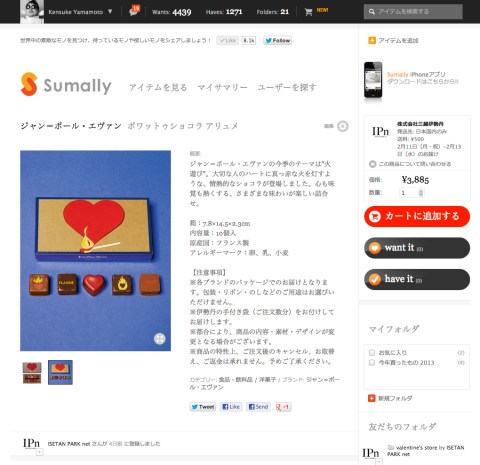Expand the dropdown under ISETAN PARK net avatar

pyautogui.click(x=40, y=452)
